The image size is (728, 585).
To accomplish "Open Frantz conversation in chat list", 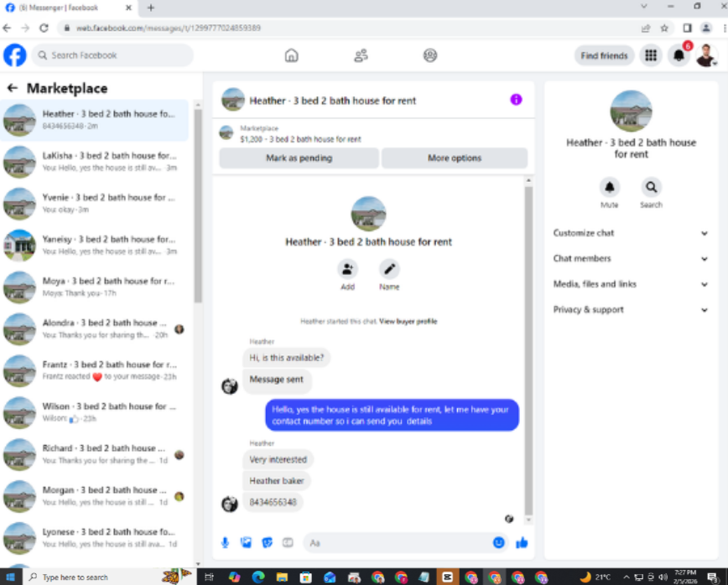I will 95,370.
